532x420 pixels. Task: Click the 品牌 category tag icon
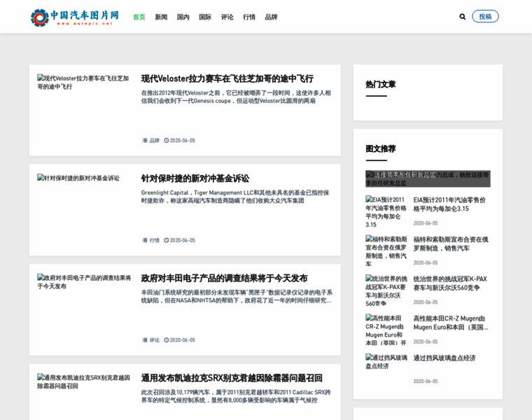146,141
